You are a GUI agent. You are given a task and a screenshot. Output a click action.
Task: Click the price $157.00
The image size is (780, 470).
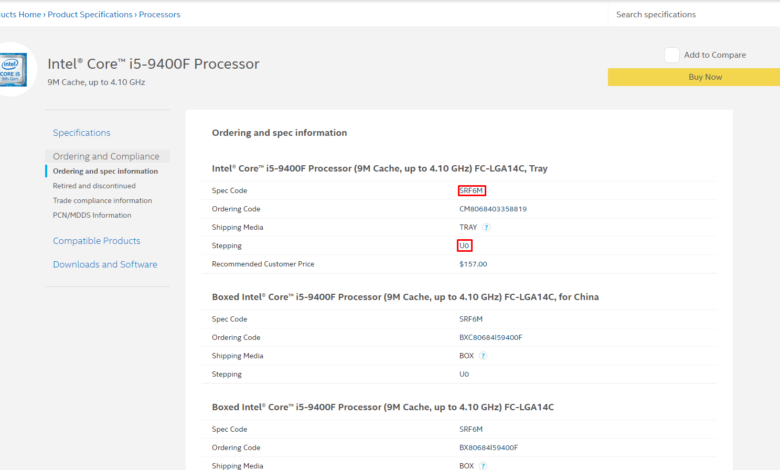coord(473,264)
